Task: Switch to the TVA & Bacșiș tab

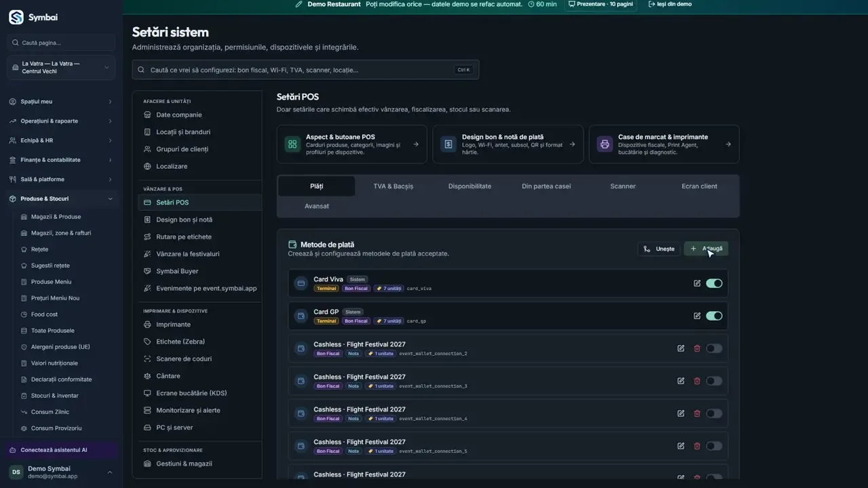Action: 393,186
